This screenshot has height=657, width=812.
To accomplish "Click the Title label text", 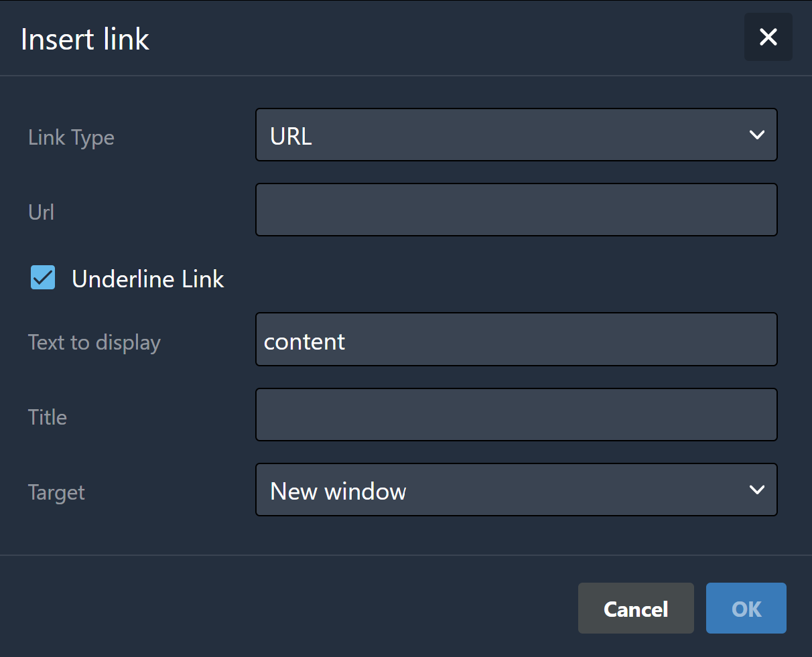I will point(48,417).
